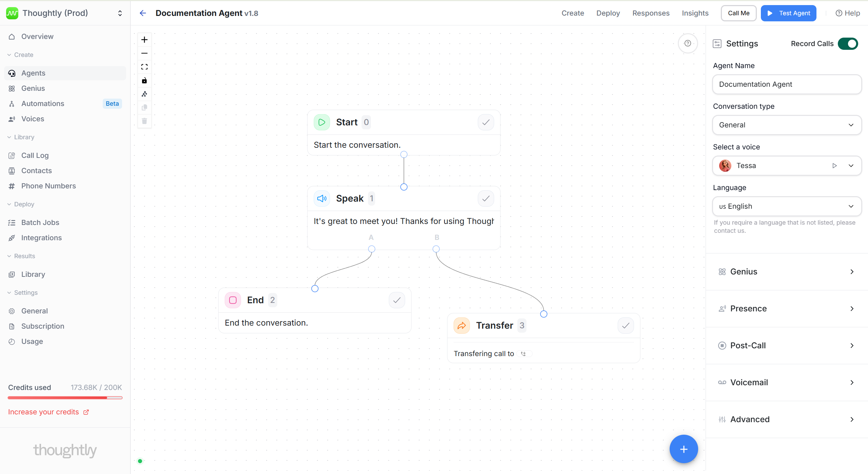Play the Tessa voice preview

(x=834, y=166)
